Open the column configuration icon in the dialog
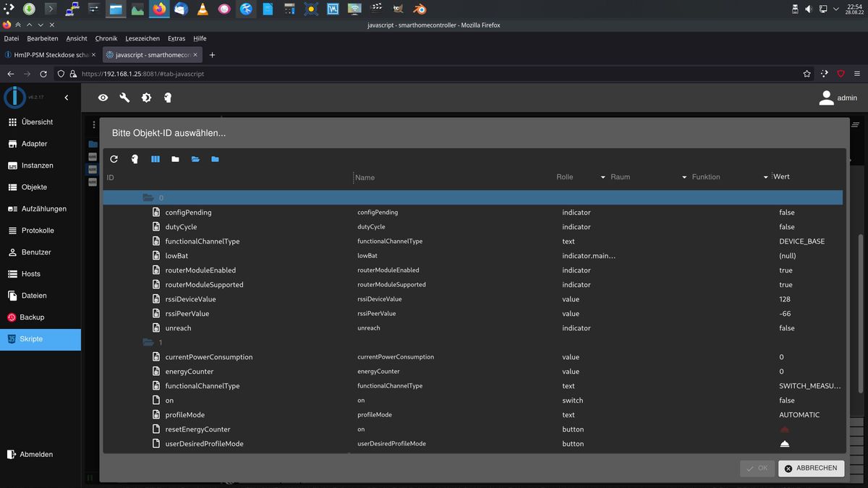 pos(155,159)
